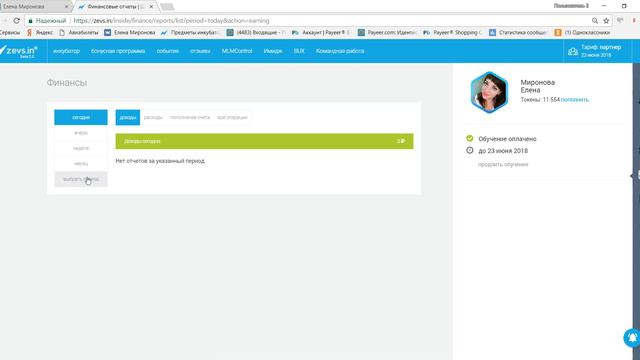This screenshot has height=360, width=640.
Task: Open the Payeer Shopping bookmark
Action: (x=453, y=32)
